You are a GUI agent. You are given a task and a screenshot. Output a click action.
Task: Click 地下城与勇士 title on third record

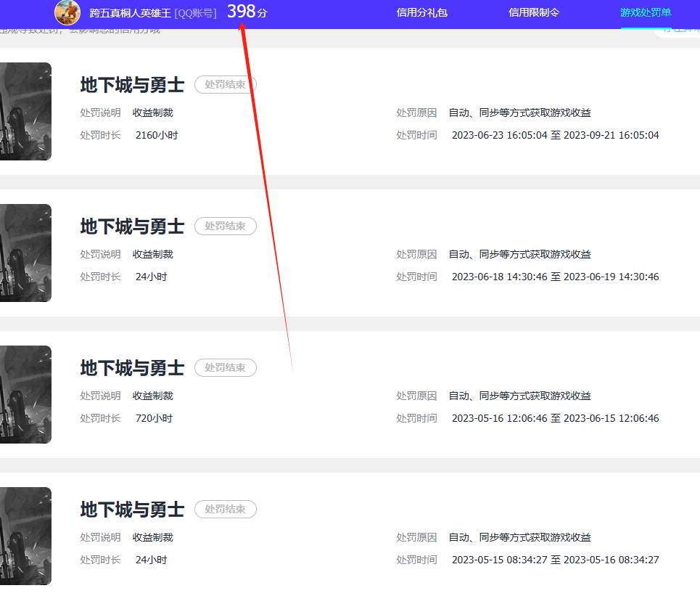(x=131, y=367)
